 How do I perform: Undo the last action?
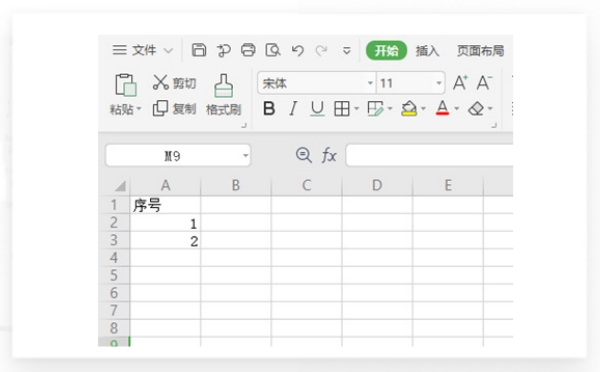click(297, 50)
